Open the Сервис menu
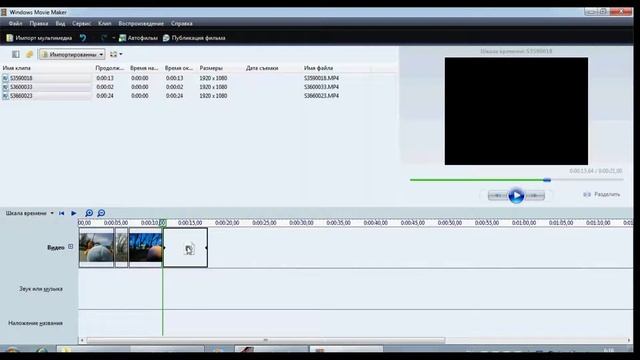Viewport: 640px width, 360px height. (x=82, y=23)
